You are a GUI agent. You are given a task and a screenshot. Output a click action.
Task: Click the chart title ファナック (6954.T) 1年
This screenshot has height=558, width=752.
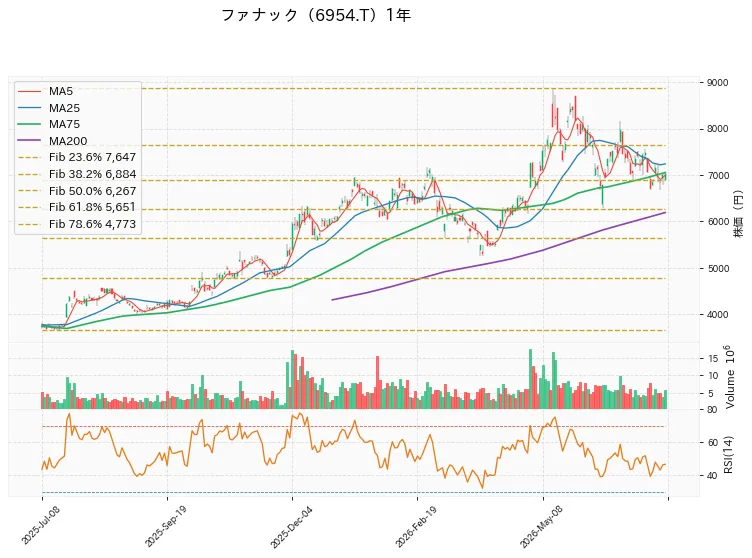tap(316, 15)
